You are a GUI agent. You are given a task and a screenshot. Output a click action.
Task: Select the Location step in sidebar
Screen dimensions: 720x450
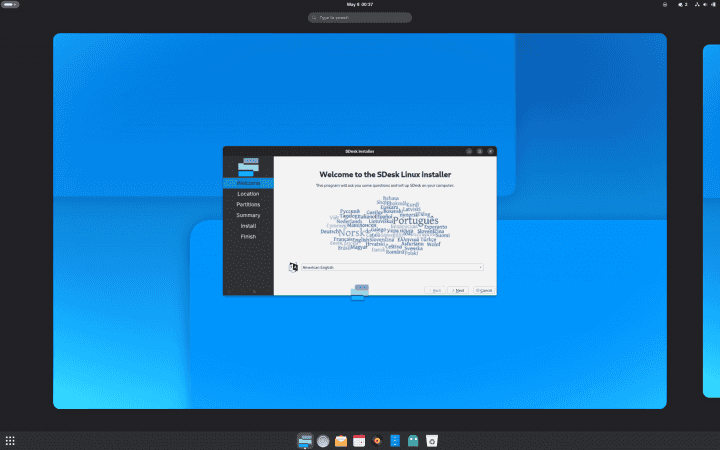248,194
